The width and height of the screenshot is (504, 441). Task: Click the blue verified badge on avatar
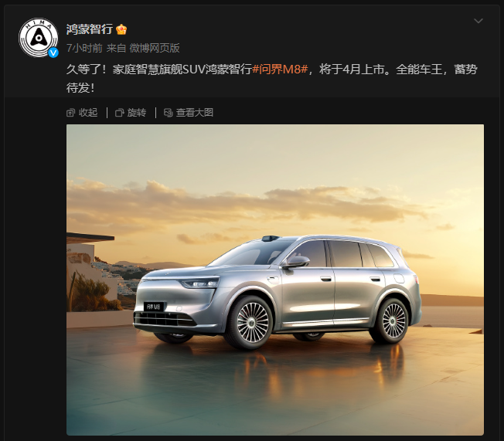pyautogui.click(x=53, y=53)
